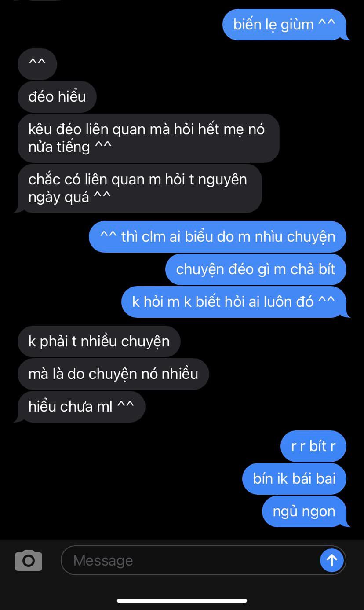364x610 pixels.
Task: Tap message starting 'chắc có liên quan'
Action: [140, 188]
